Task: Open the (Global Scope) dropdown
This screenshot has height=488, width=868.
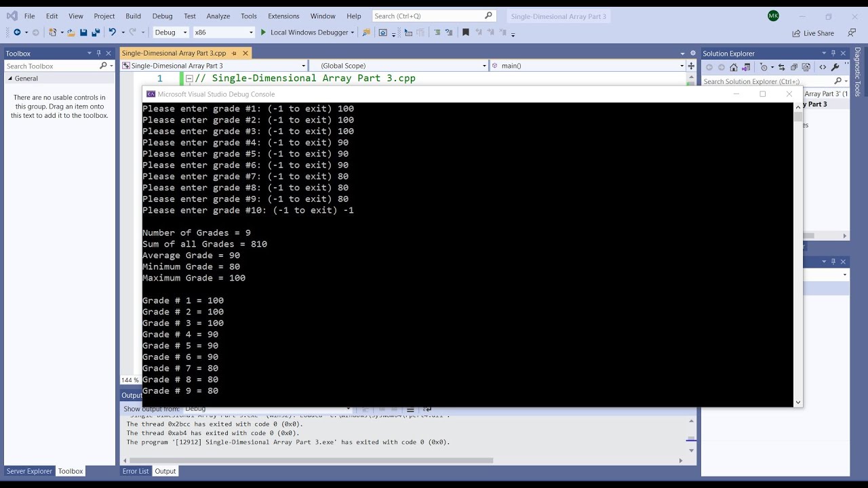Action: tap(484, 66)
